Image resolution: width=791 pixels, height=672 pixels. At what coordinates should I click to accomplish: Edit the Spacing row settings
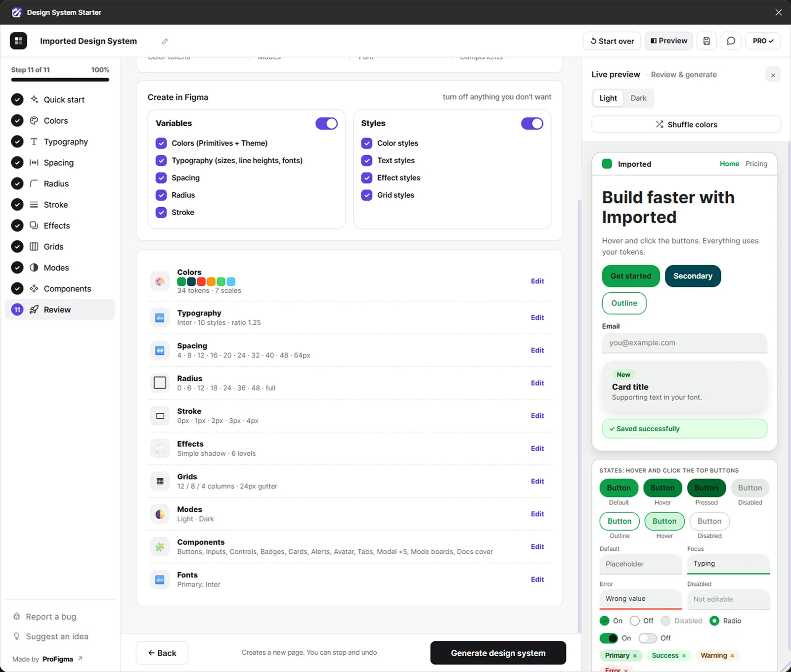coord(537,351)
